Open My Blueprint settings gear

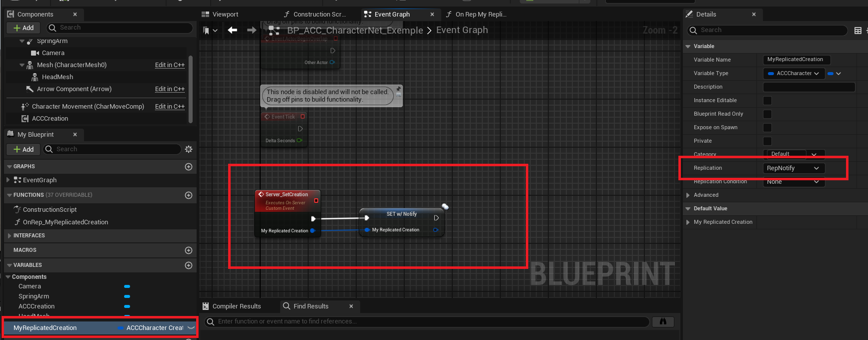(x=189, y=149)
